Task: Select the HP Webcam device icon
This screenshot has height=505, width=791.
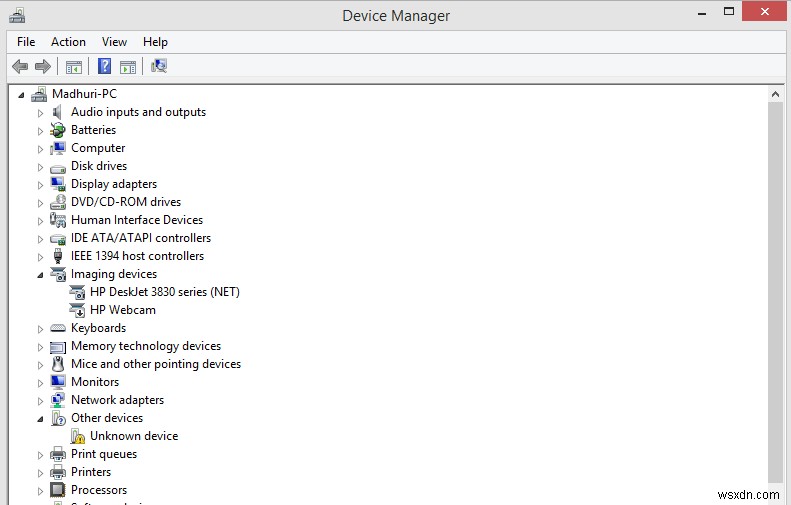Action: click(x=77, y=310)
